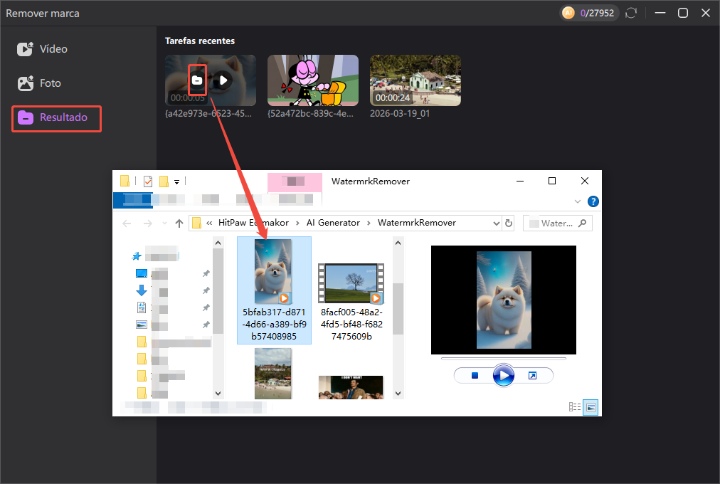The image size is (720, 484).
Task: Expand the Explorer ribbon chevron
Action: pos(578,202)
